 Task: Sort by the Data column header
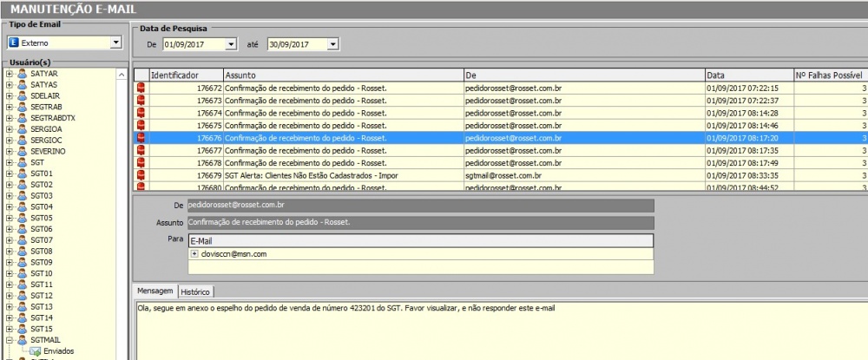[x=746, y=75]
